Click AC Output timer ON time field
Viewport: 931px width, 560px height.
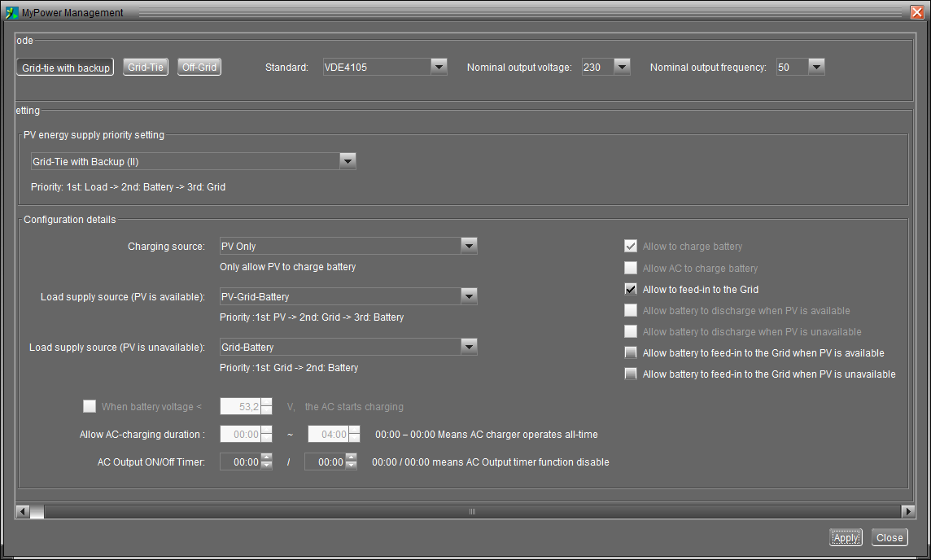[x=240, y=462]
